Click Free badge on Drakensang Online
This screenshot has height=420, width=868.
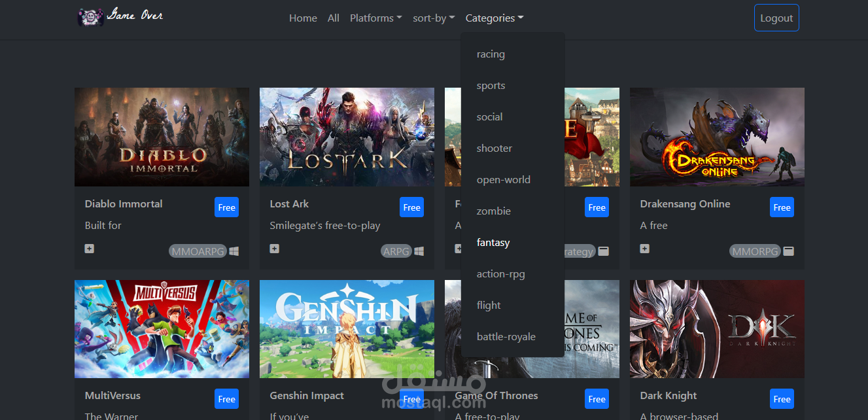[782, 207]
